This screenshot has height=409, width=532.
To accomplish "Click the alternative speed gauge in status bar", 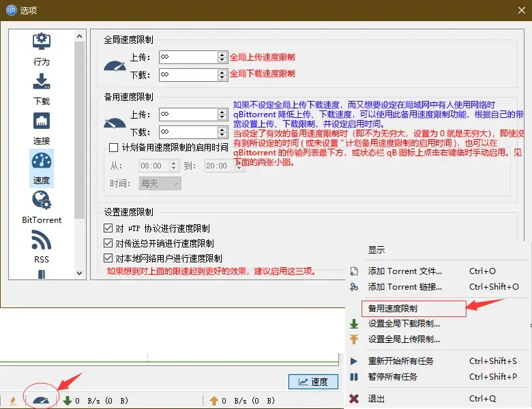I will point(41,400).
